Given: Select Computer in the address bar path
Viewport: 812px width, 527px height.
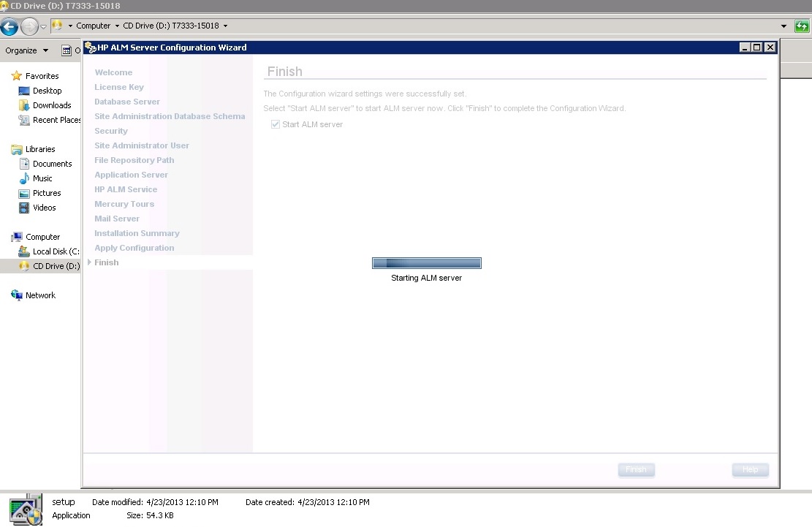Looking at the screenshot, I should point(94,26).
